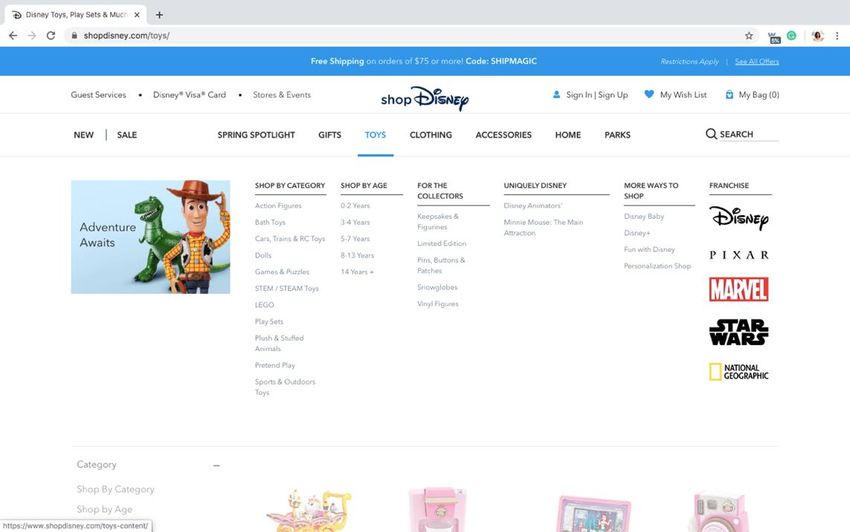Choose Dolls category
The height and width of the screenshot is (532, 850).
[x=263, y=255]
